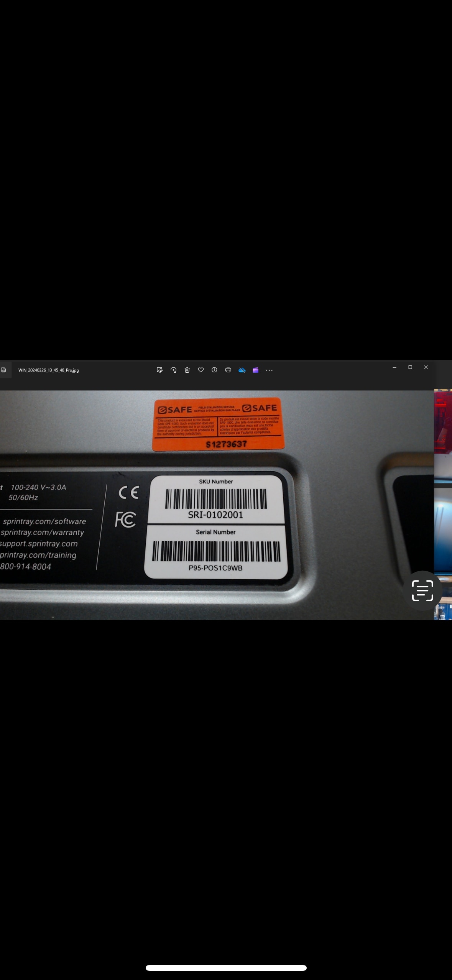Click the phone number 800-914-8004
This screenshot has height=980, width=452.
(x=25, y=566)
